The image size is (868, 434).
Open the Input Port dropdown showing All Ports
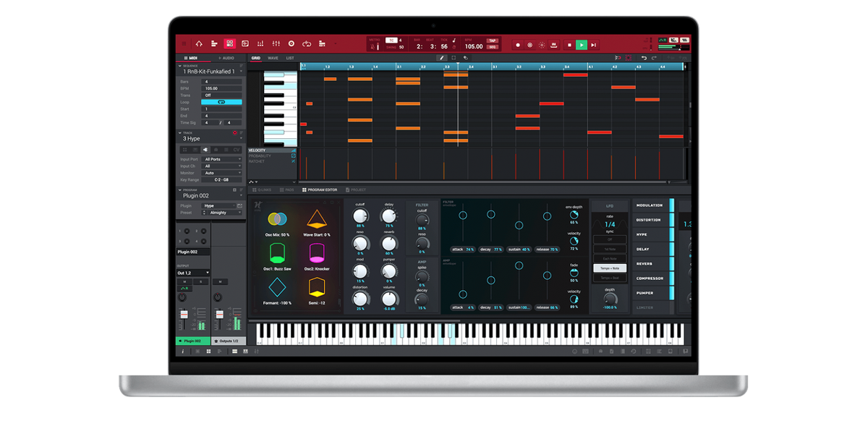221,159
